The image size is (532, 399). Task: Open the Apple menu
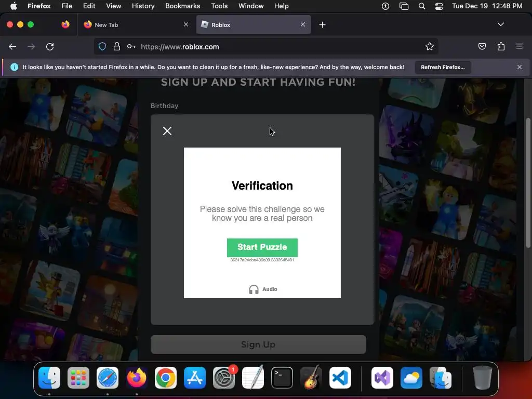pyautogui.click(x=14, y=6)
